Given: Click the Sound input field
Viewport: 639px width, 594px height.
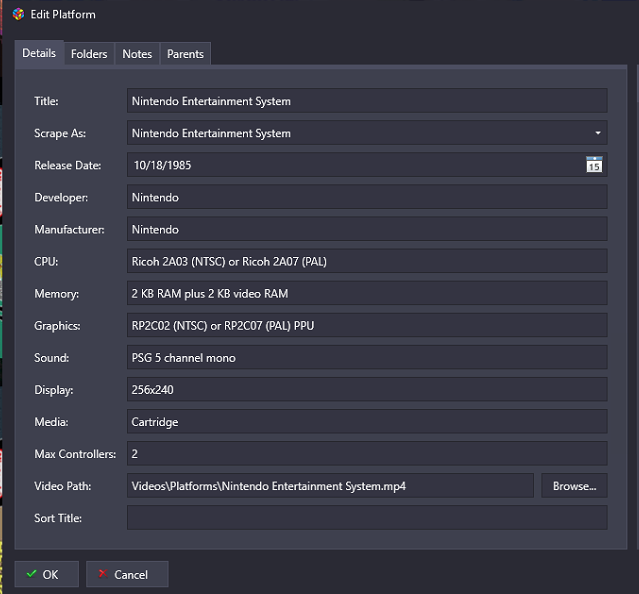Looking at the screenshot, I should [367, 357].
